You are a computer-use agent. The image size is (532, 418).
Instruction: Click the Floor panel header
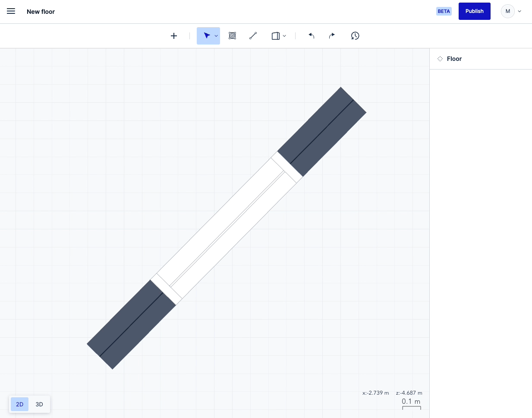coord(481,59)
